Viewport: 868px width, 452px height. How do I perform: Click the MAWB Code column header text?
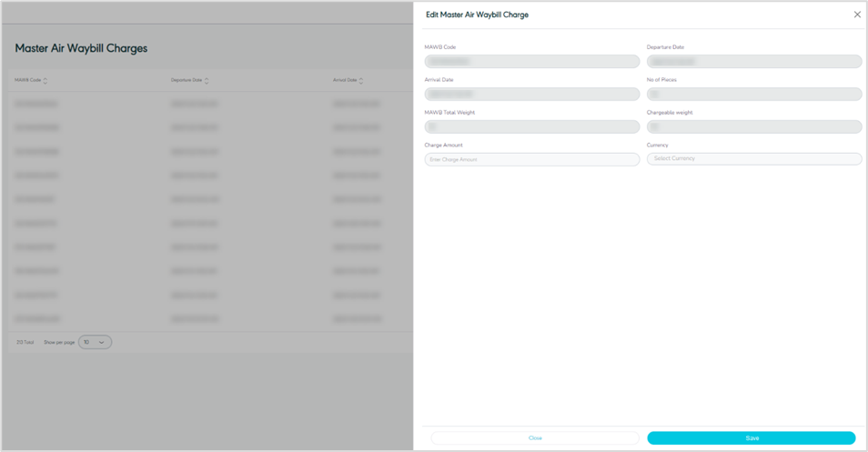(x=27, y=81)
